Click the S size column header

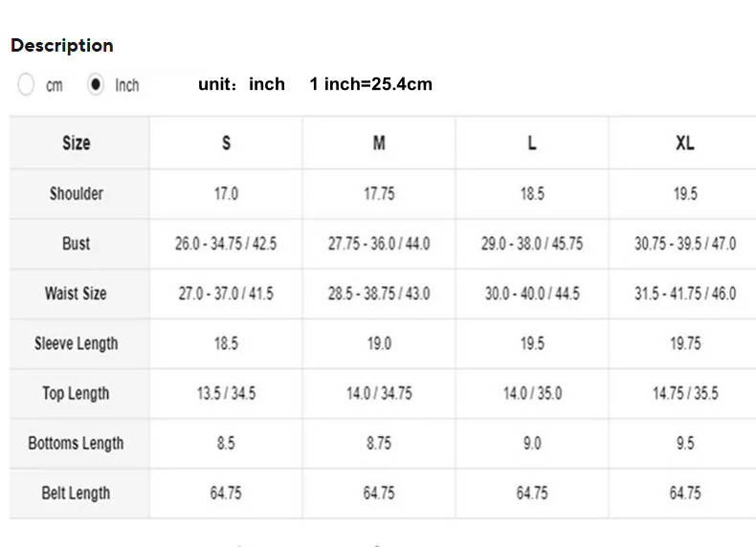(226, 143)
